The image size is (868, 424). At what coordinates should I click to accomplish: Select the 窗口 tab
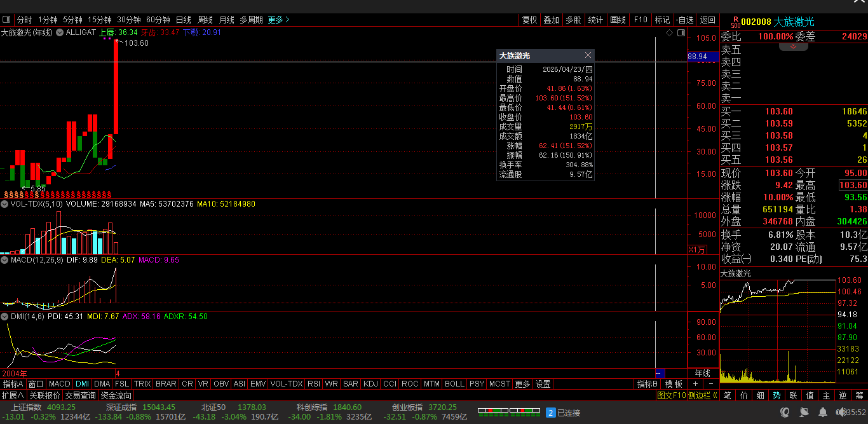(x=36, y=384)
